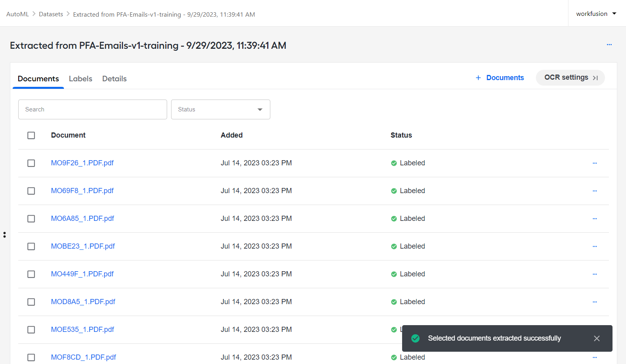Open the OCR settings panel
The width and height of the screenshot is (626, 364).
tap(570, 78)
